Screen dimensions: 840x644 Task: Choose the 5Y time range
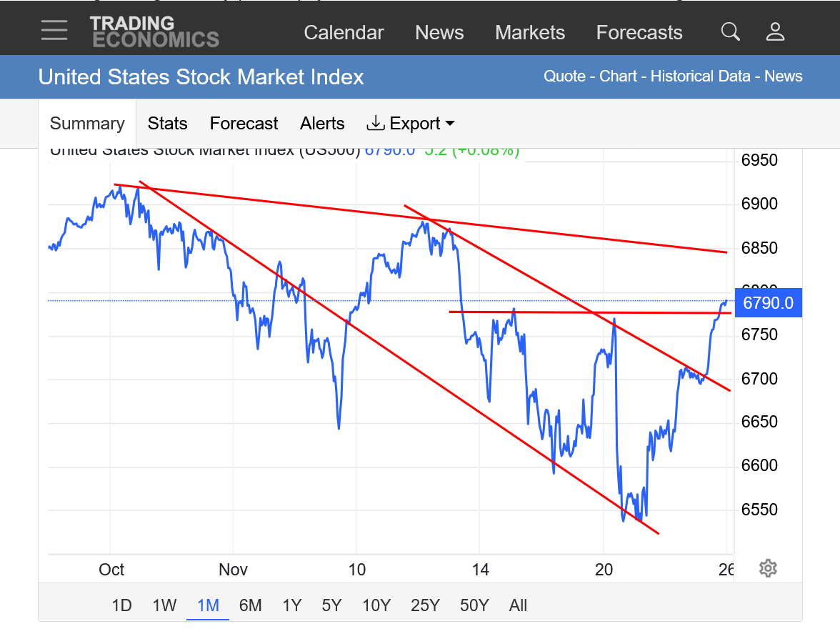coord(331,605)
